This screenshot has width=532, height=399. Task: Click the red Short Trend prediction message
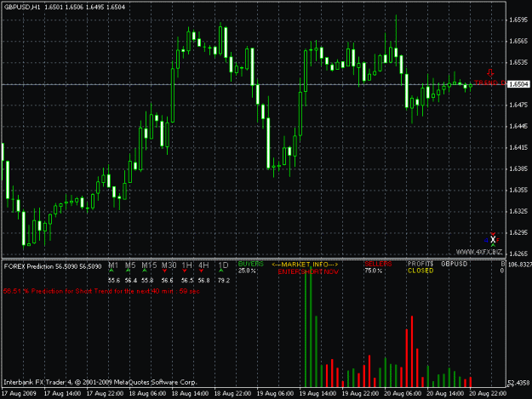point(101,291)
